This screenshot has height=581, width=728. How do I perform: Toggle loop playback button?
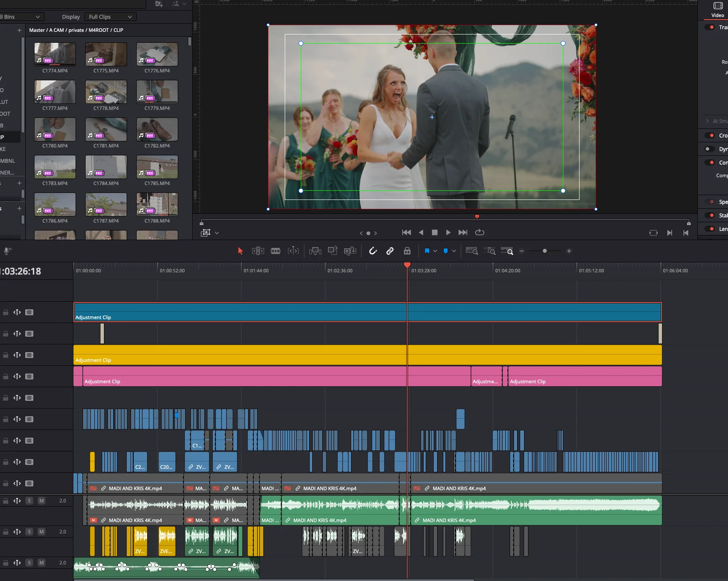480,233
